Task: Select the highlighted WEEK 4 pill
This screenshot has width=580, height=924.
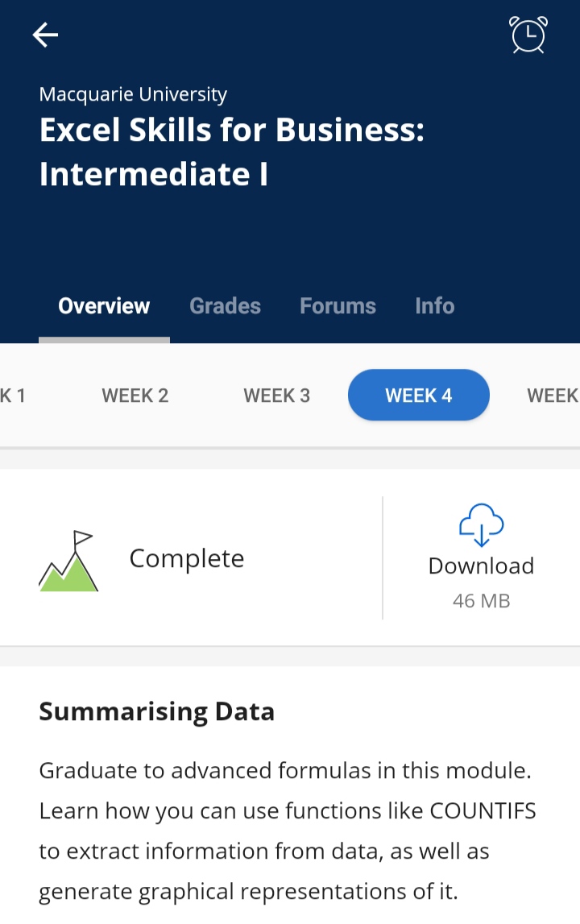Action: (419, 395)
